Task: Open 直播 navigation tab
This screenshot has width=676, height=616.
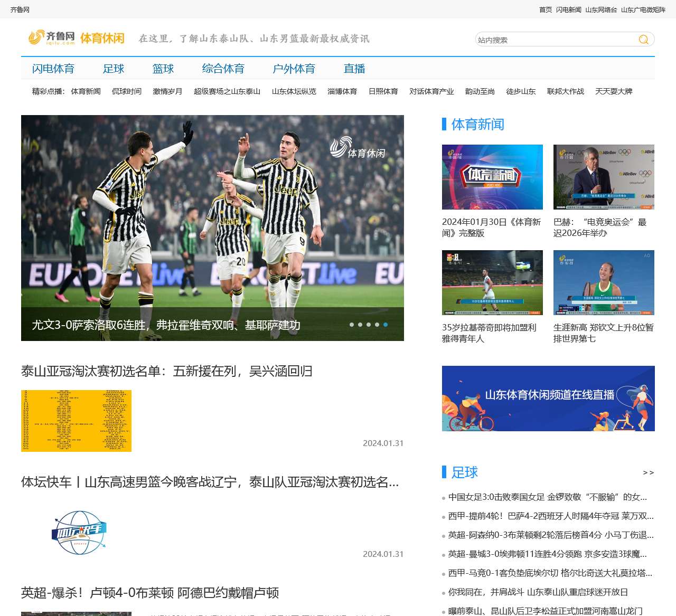Action: [x=354, y=69]
